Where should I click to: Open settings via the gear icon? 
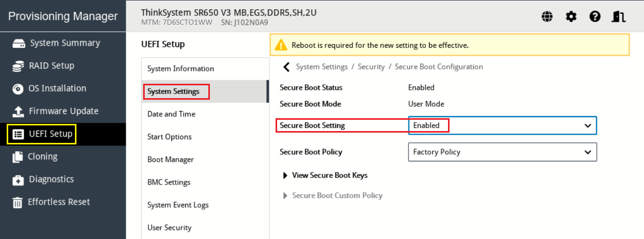[571, 17]
